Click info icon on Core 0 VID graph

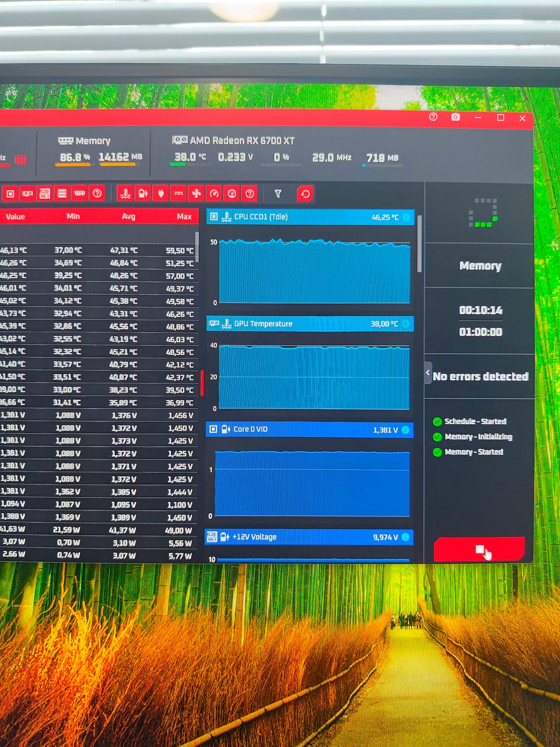click(405, 430)
